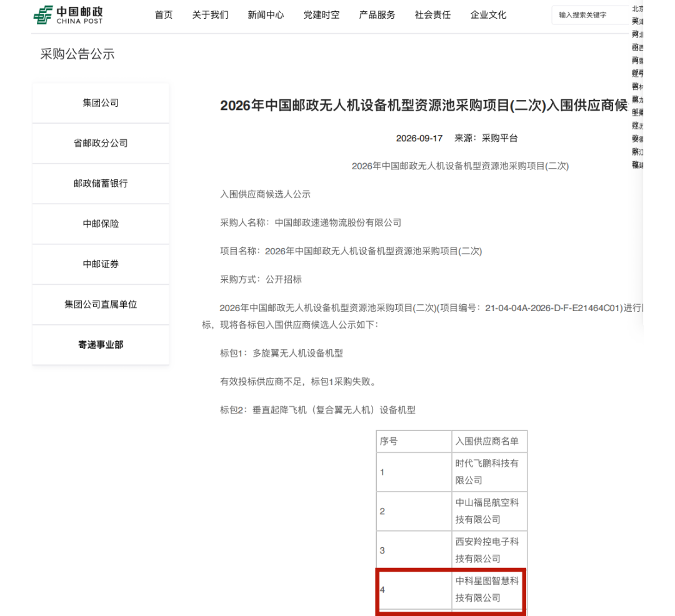This screenshot has height=616, width=675.
Task: Click the serial number cell next to 中山福昆
Action: pyautogui.click(x=414, y=511)
